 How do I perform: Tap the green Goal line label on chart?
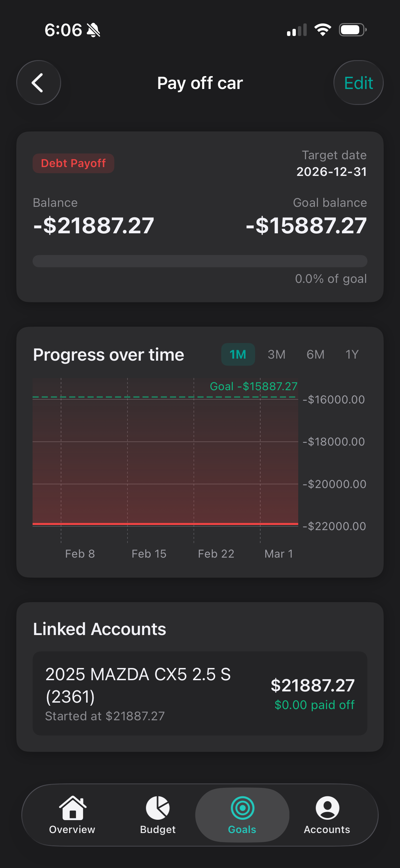[x=253, y=386]
